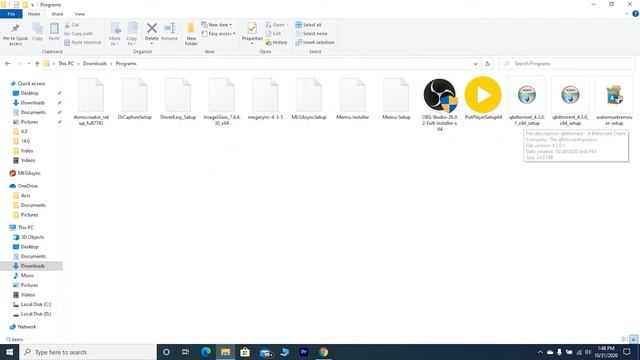
Task: Click the Rename icon
Action: [169, 28]
